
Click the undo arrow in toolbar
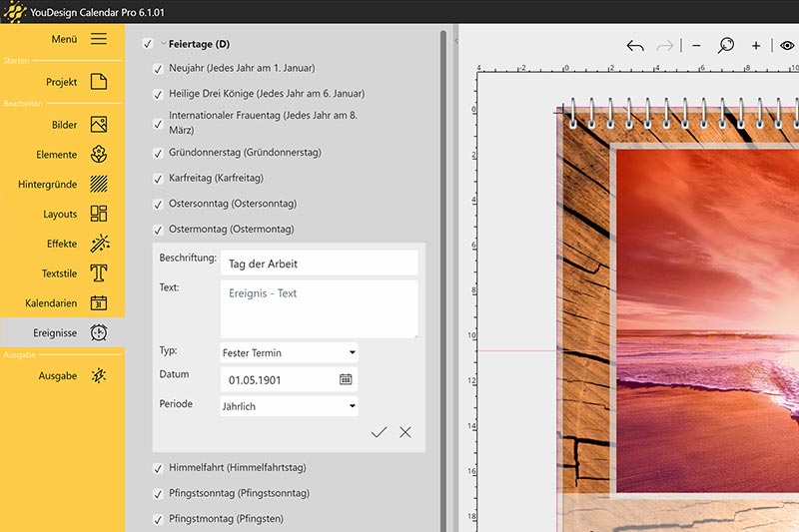pos(635,46)
